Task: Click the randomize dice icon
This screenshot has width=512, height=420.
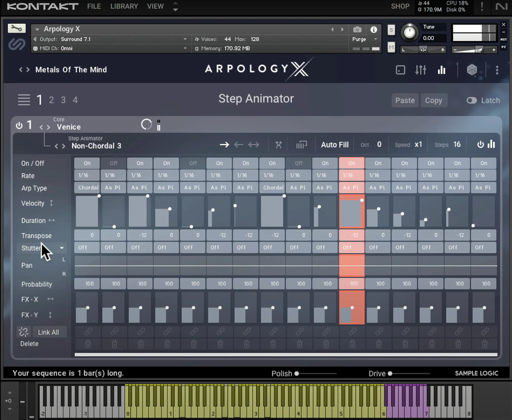Action: click(x=472, y=70)
